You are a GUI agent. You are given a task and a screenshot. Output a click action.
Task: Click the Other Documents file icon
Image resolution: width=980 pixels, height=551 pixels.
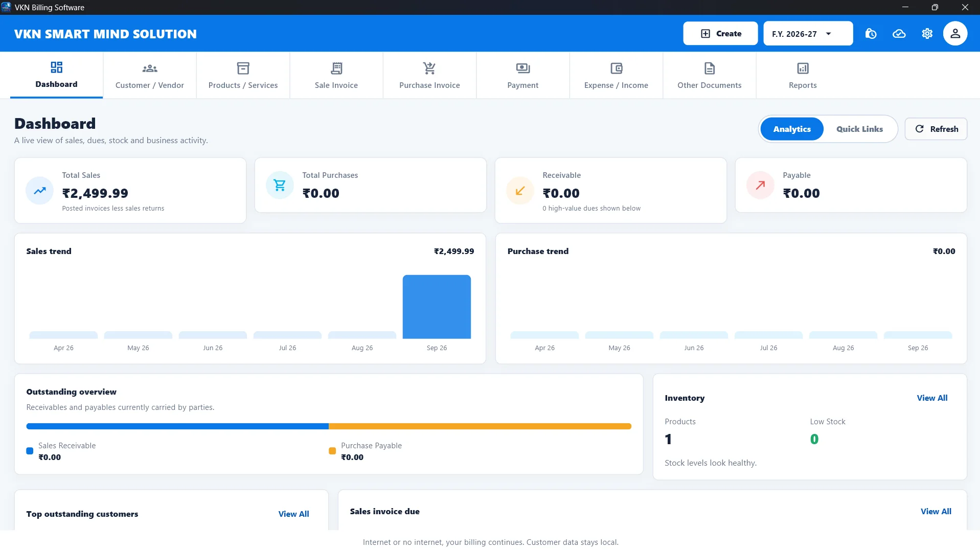pos(710,68)
